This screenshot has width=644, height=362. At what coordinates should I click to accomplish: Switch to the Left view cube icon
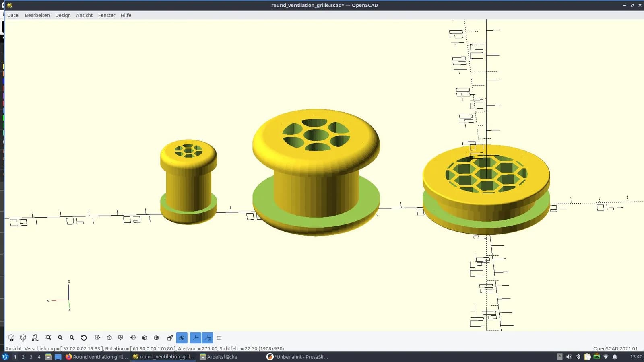coord(133,338)
